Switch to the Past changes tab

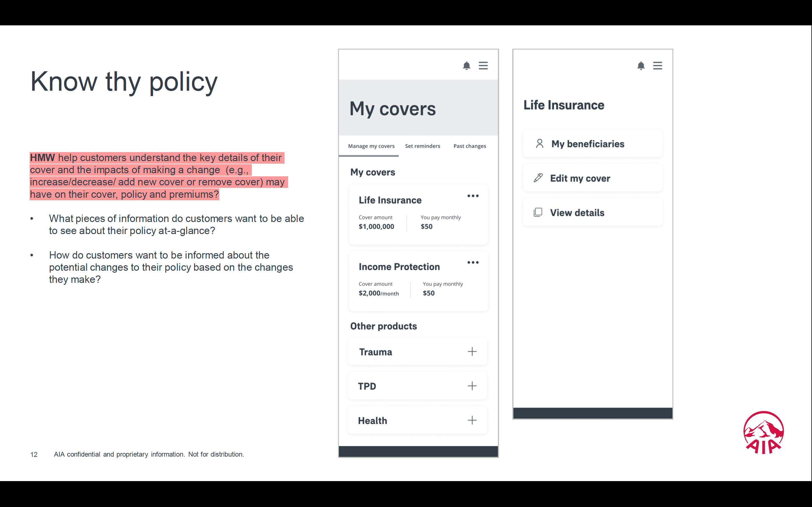click(469, 146)
